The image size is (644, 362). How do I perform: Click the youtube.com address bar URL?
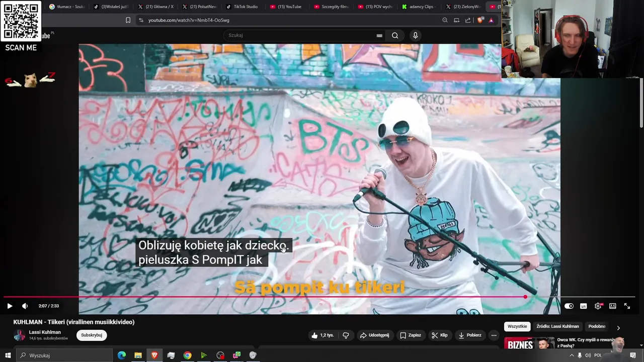tap(189, 20)
